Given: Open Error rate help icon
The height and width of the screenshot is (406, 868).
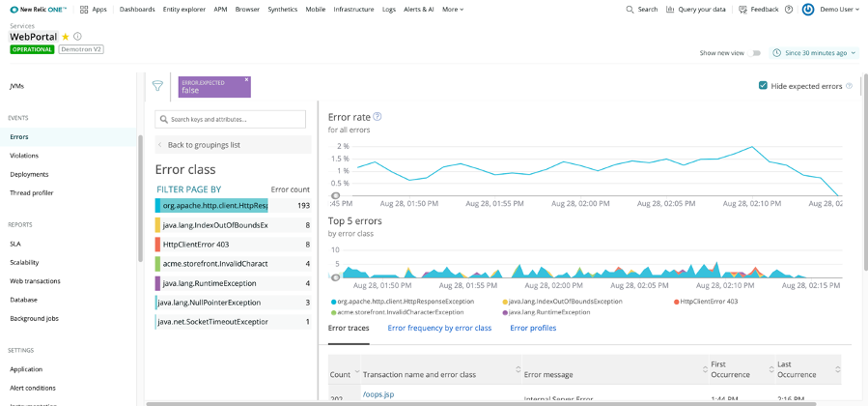Looking at the screenshot, I should point(378,116).
